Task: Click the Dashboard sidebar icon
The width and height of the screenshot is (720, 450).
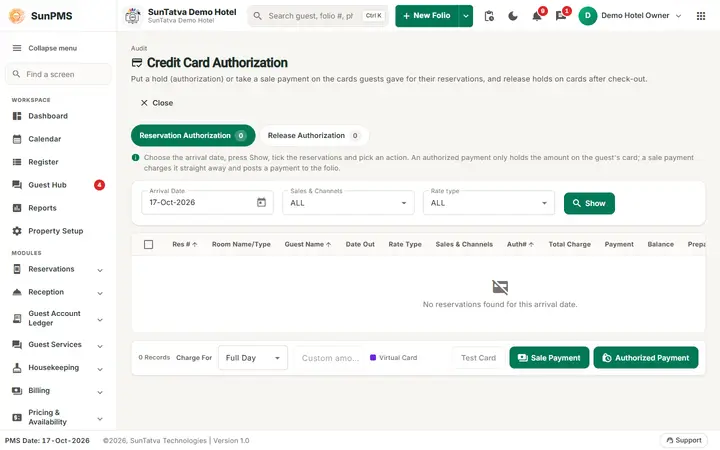Action: [17, 116]
